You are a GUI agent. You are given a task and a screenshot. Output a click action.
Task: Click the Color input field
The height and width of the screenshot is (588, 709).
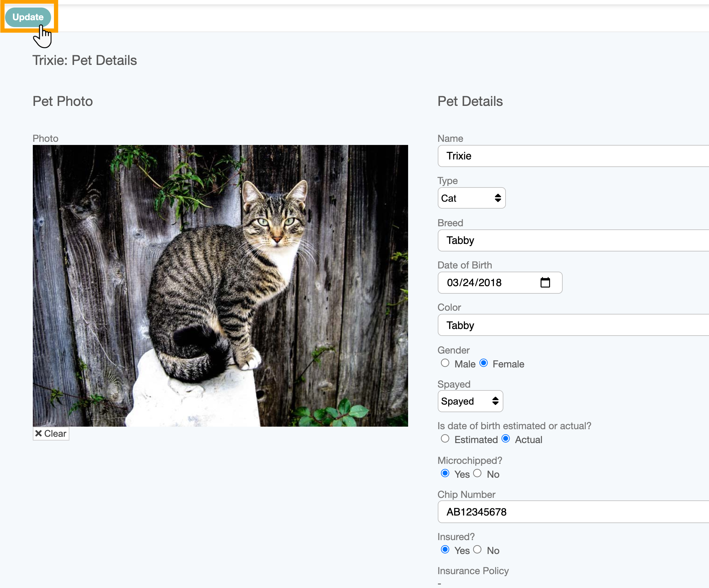pyautogui.click(x=573, y=324)
